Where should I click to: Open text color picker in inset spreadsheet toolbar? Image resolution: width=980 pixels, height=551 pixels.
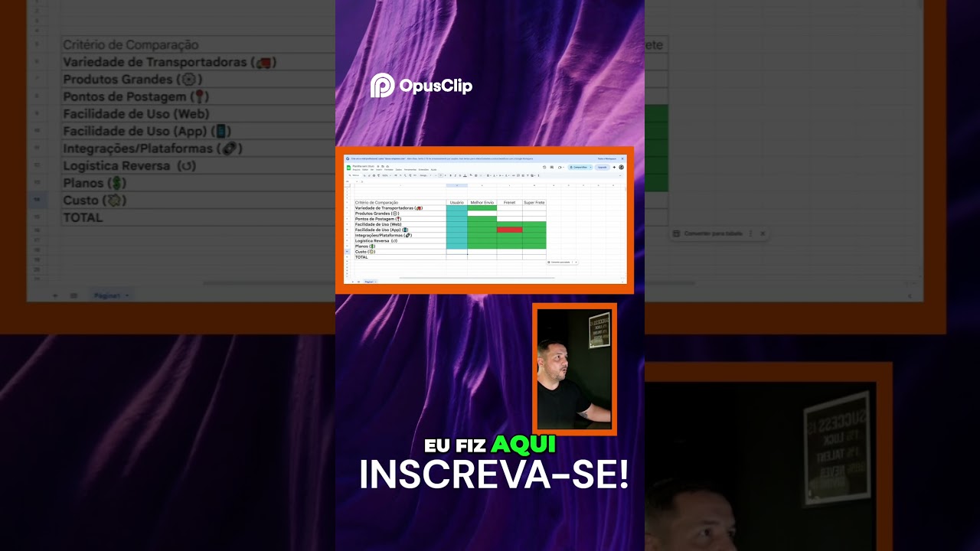[x=466, y=175]
